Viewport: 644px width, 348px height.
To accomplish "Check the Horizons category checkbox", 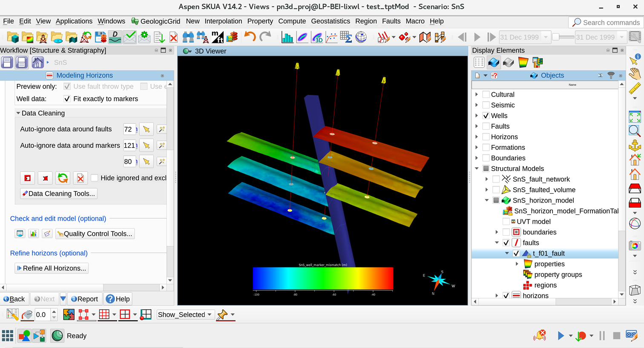I will 486,137.
